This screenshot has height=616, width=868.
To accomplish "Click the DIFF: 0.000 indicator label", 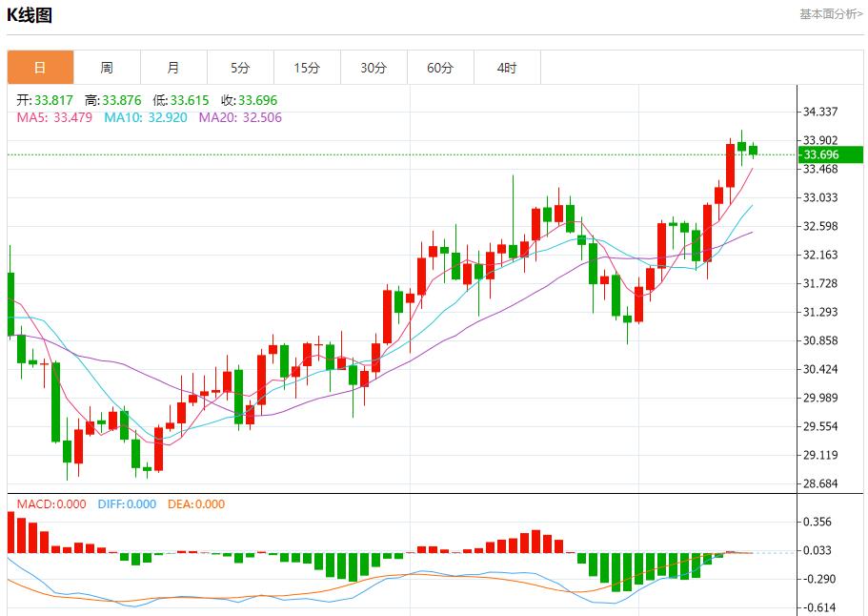I will point(127,504).
